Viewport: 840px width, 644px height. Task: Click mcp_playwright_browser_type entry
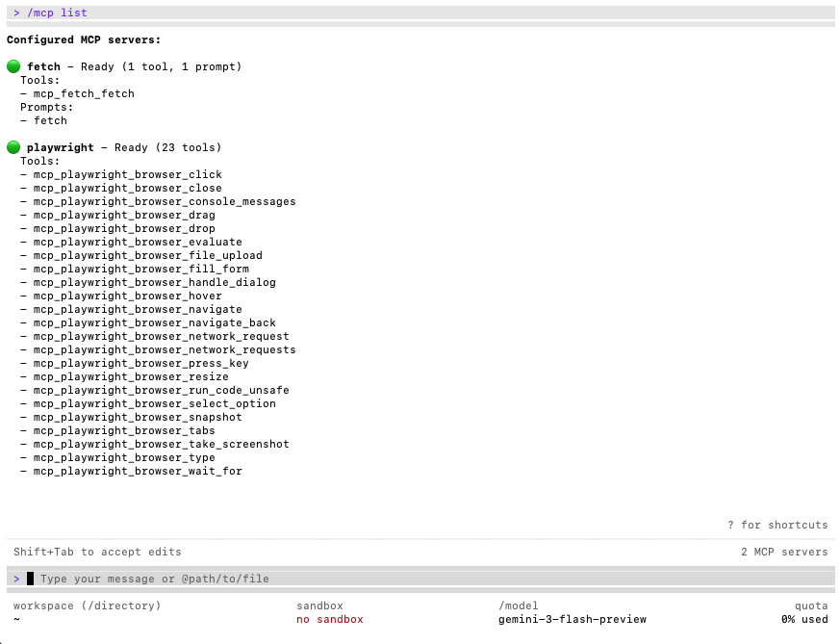pos(124,457)
